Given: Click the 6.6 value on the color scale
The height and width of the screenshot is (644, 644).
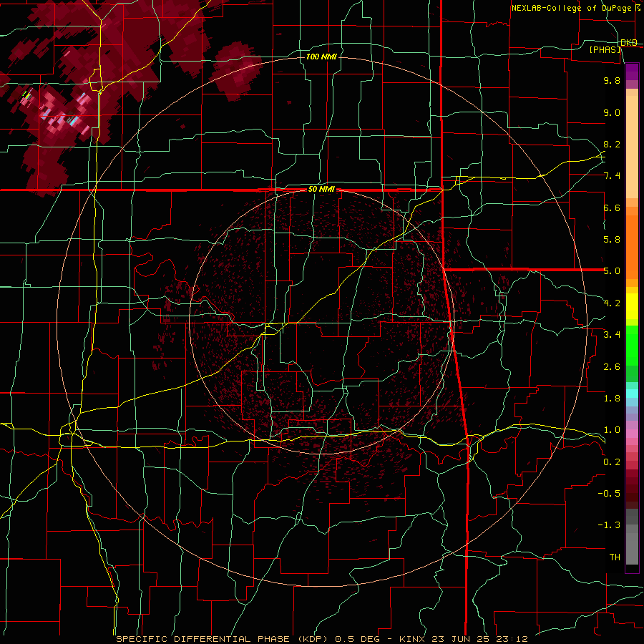Looking at the screenshot, I should point(612,208).
